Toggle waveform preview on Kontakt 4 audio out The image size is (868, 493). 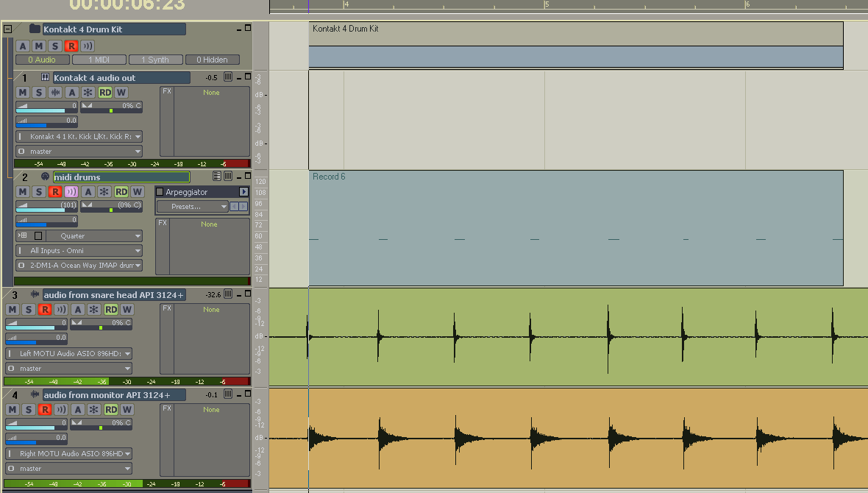[55, 93]
